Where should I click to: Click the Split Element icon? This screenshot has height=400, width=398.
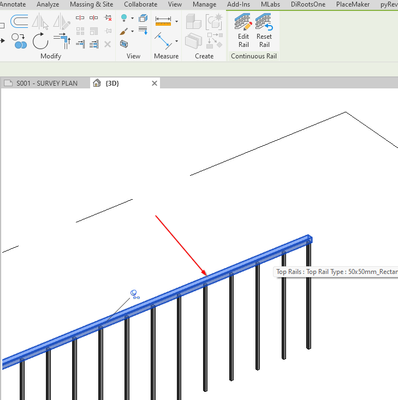(x=80, y=18)
